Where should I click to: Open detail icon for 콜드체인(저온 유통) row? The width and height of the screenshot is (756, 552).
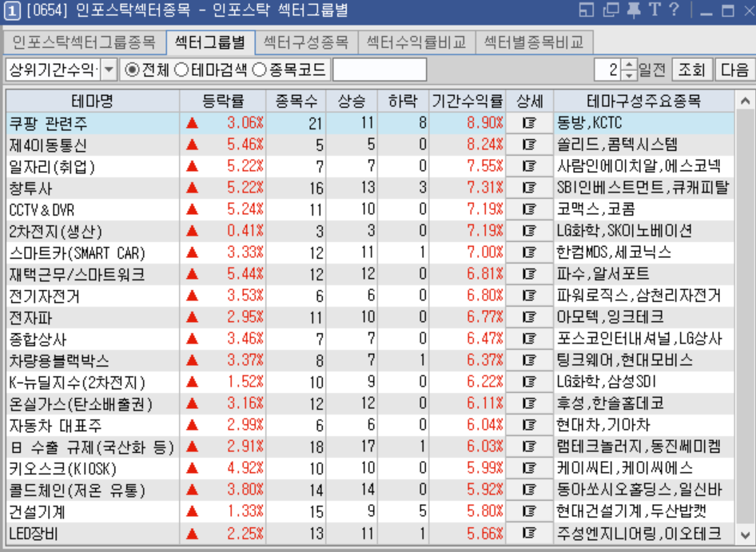(x=529, y=490)
